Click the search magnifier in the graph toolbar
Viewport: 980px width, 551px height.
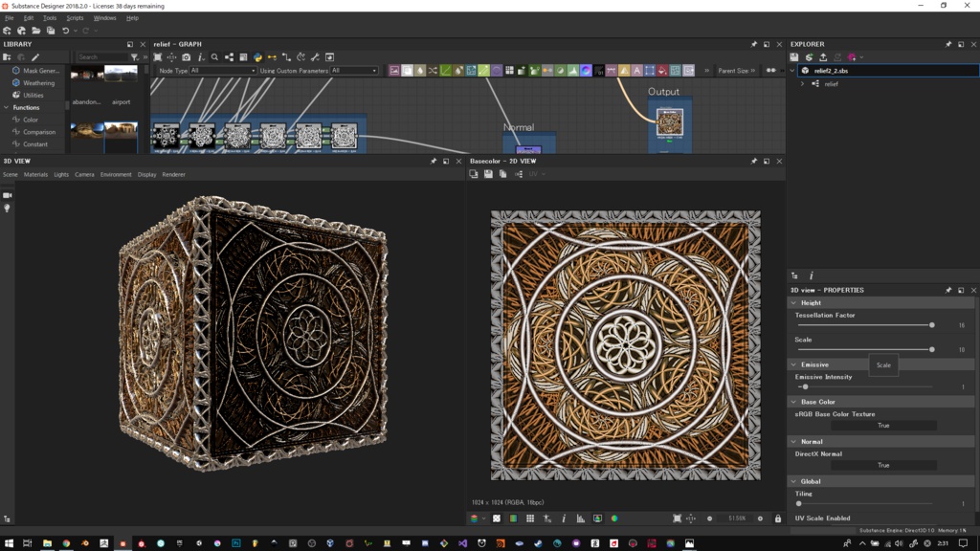[213, 55]
